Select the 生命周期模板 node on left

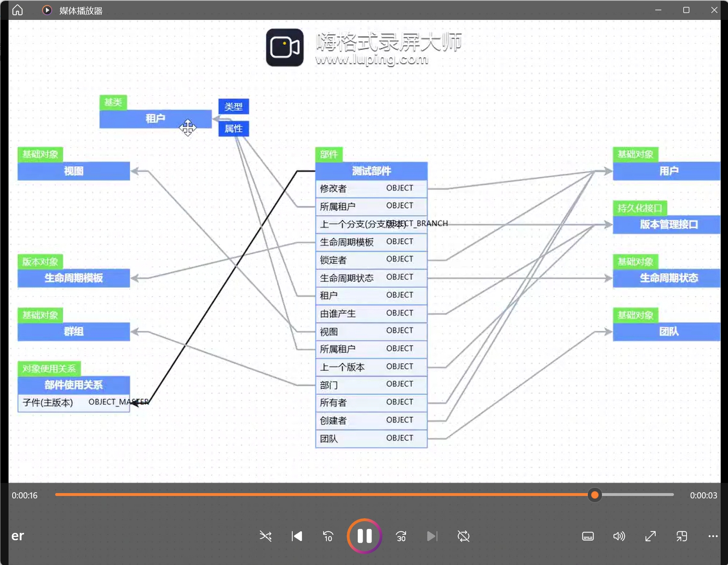(x=74, y=278)
